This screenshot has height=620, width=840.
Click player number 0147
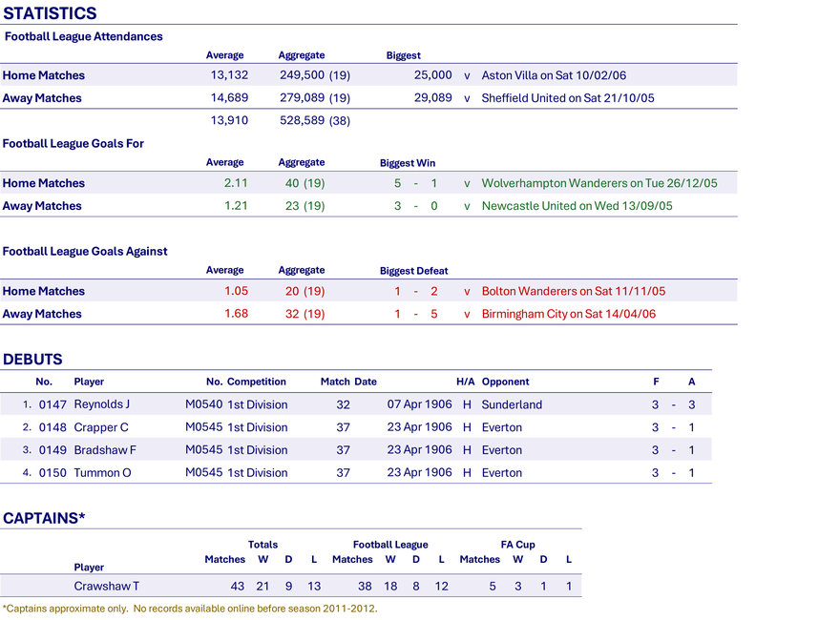pyautogui.click(x=52, y=404)
